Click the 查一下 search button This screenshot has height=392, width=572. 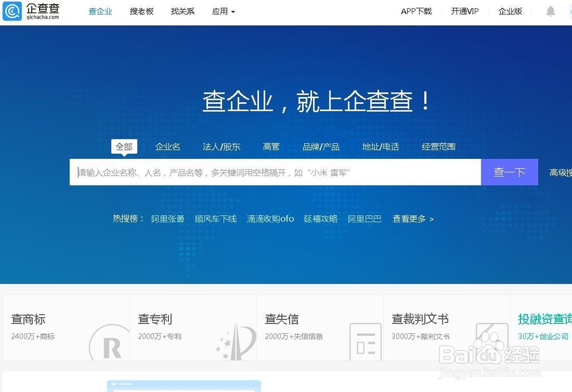(510, 172)
